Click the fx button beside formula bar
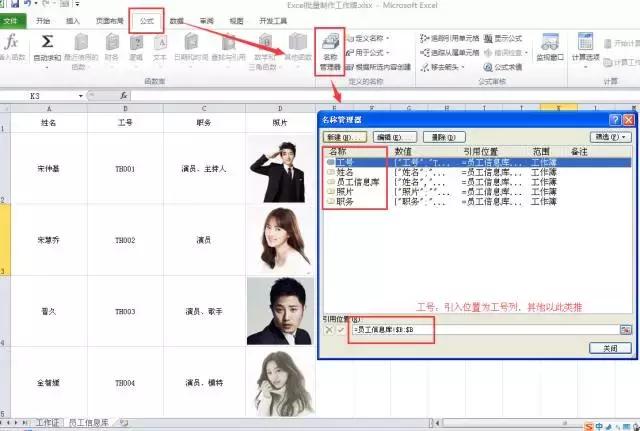Screen dimensions: 640x431 click(124, 96)
